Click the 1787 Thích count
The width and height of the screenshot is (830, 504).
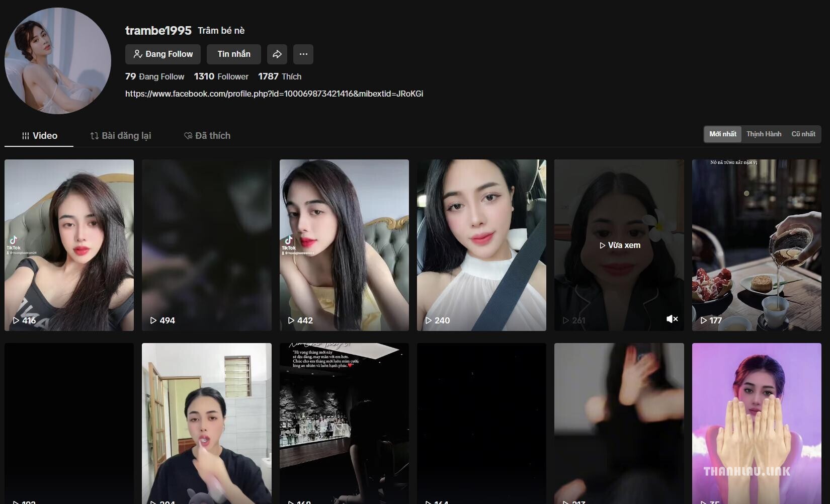click(280, 76)
